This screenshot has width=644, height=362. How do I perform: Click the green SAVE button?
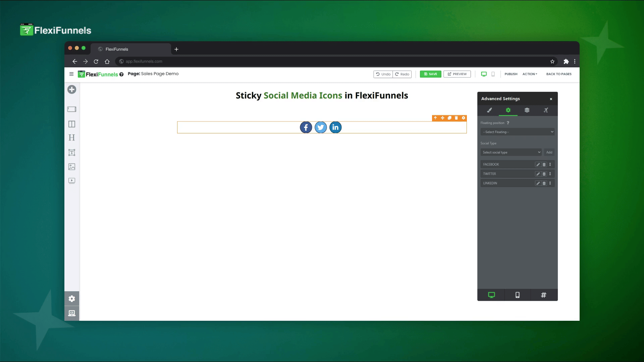430,74
